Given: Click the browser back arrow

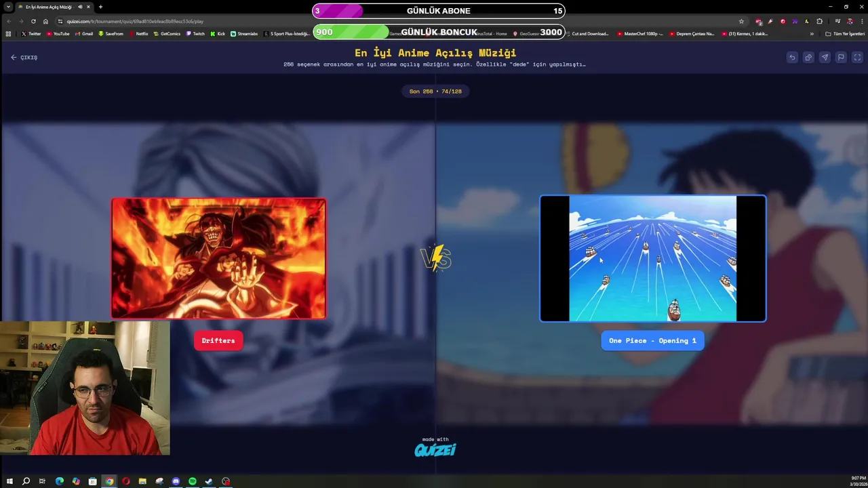Looking at the screenshot, I should (x=9, y=21).
